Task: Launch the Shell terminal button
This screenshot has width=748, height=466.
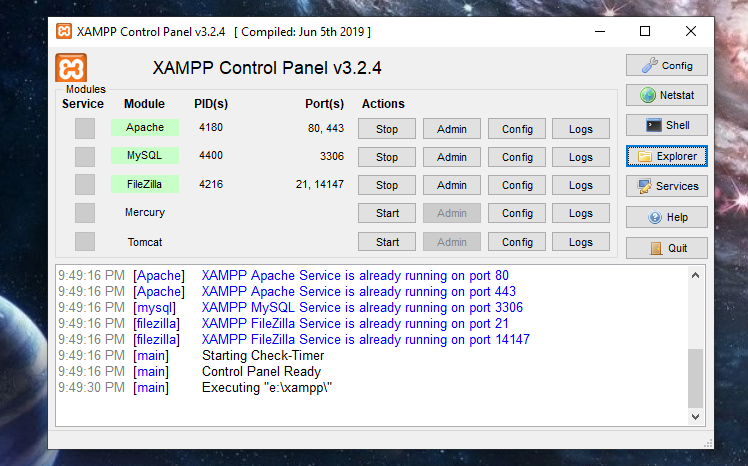Action: [x=666, y=125]
